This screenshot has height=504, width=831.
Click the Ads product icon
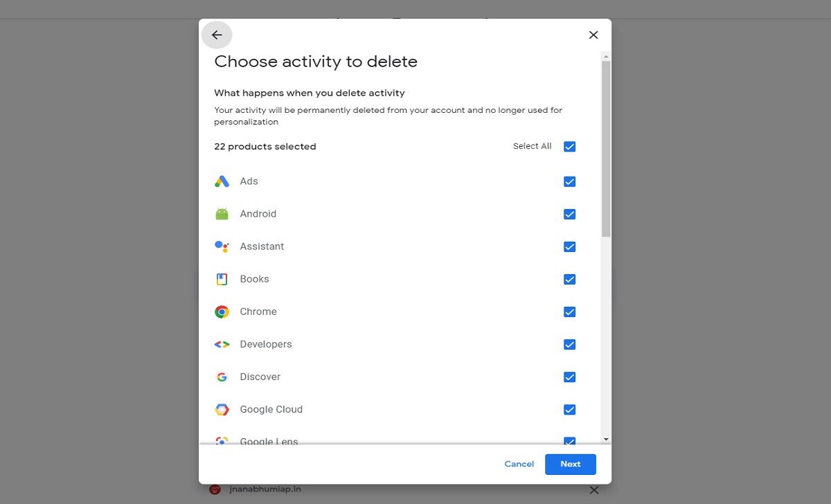pyautogui.click(x=222, y=181)
